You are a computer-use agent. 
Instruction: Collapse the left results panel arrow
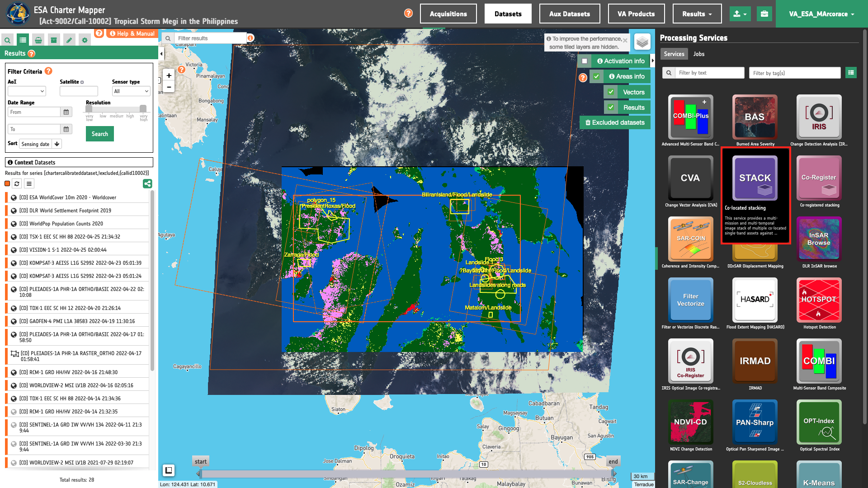[x=161, y=54]
